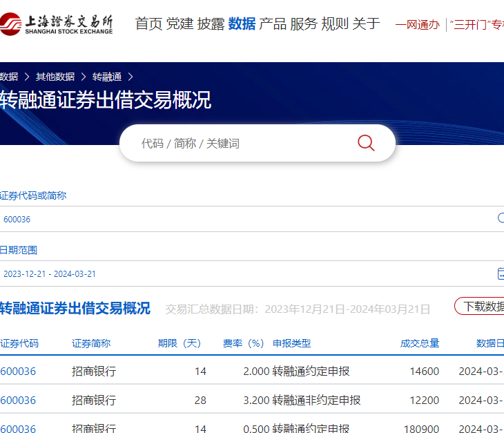Click the securities code field containing 600036
Image resolution: width=504 pixels, height=433 pixels.
pyautogui.click(x=242, y=219)
